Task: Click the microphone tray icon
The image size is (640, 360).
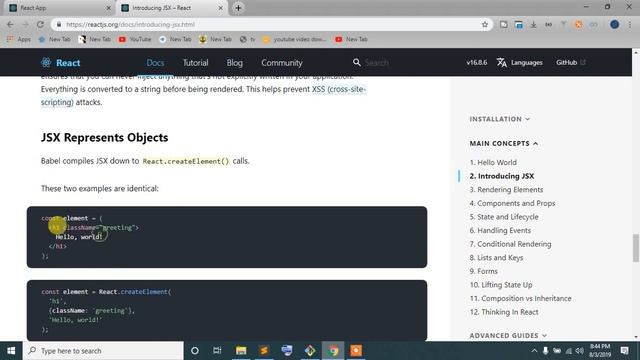Action: [545, 351]
